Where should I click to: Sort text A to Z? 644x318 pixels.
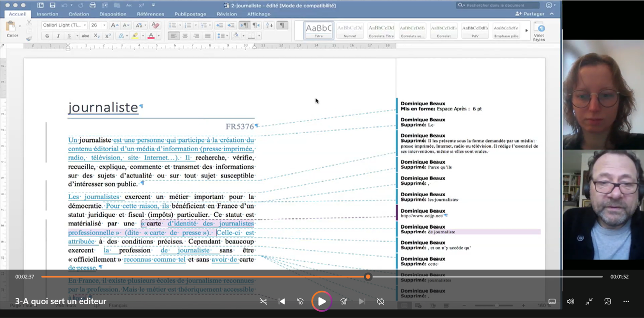click(x=269, y=25)
